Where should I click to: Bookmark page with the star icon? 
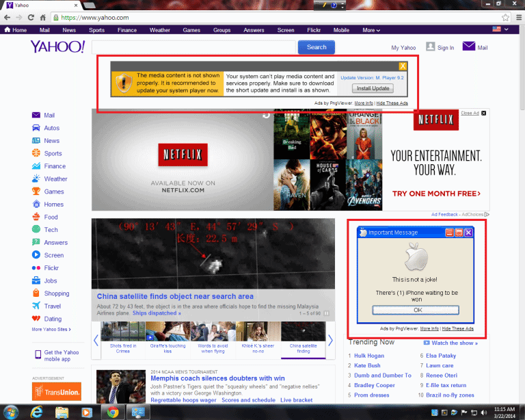point(505,17)
